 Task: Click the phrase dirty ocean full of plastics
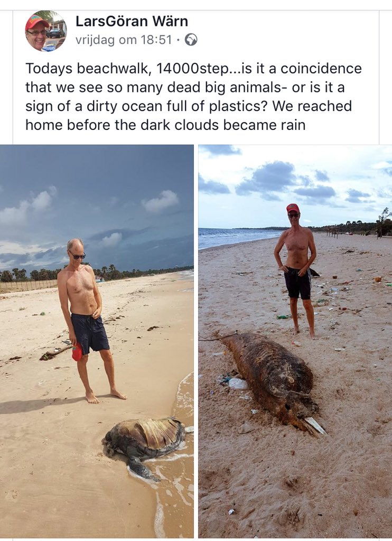click(176, 106)
